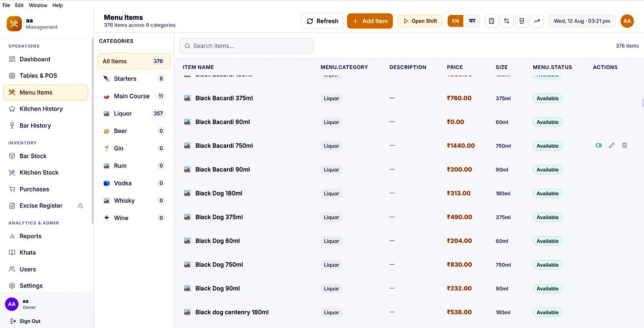
Task: Click Black Dog 750ml item name
Action: coord(219,265)
